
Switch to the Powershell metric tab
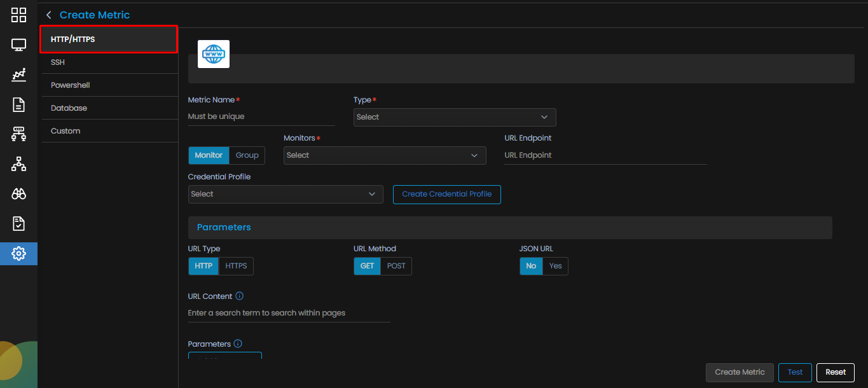(109, 85)
